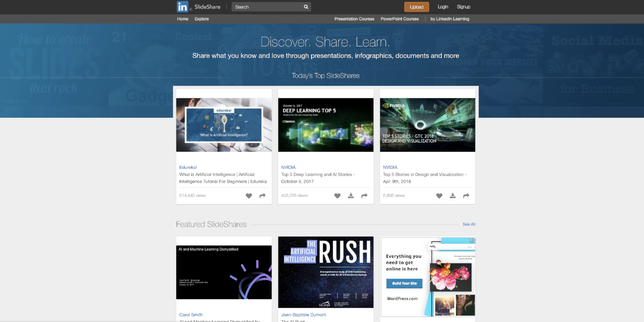
Task: Share the Top 5 Deep Learning slideshare
Action: click(364, 196)
